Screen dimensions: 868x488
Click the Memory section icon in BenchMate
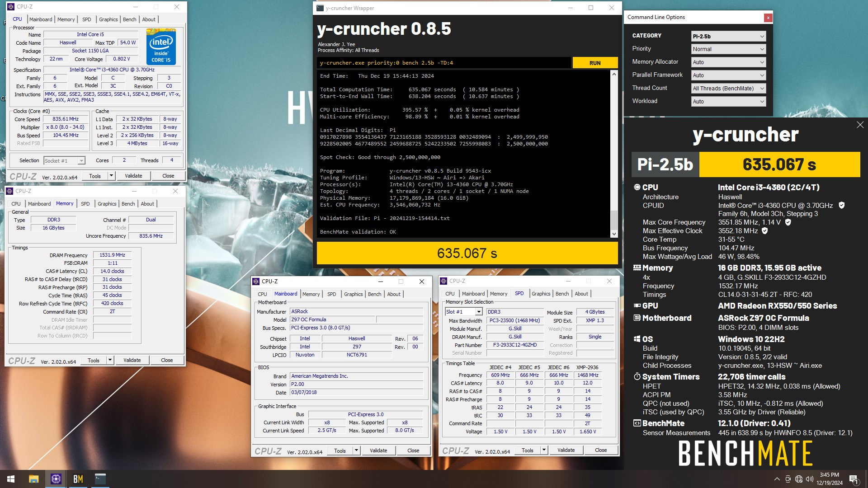637,267
